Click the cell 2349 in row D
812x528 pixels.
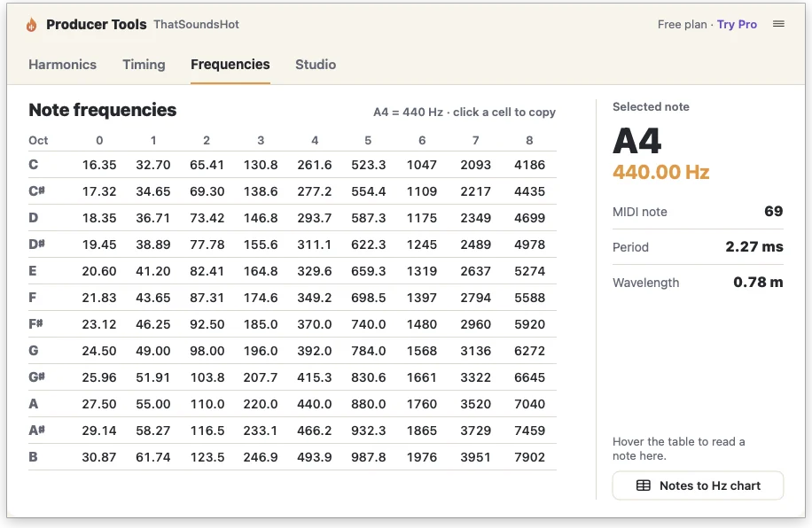point(475,218)
